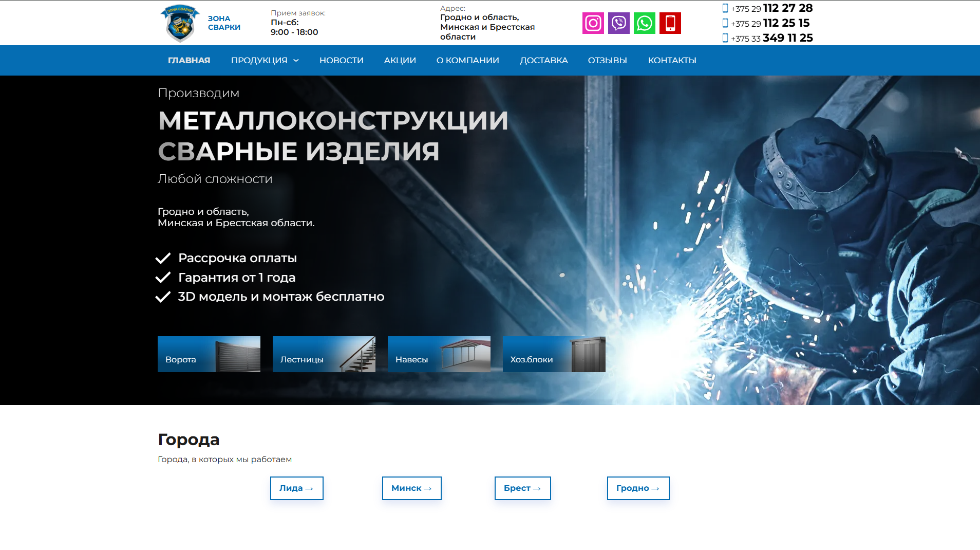980x550 pixels.
Task: Click the red mobile phone icon
Action: pyautogui.click(x=670, y=23)
